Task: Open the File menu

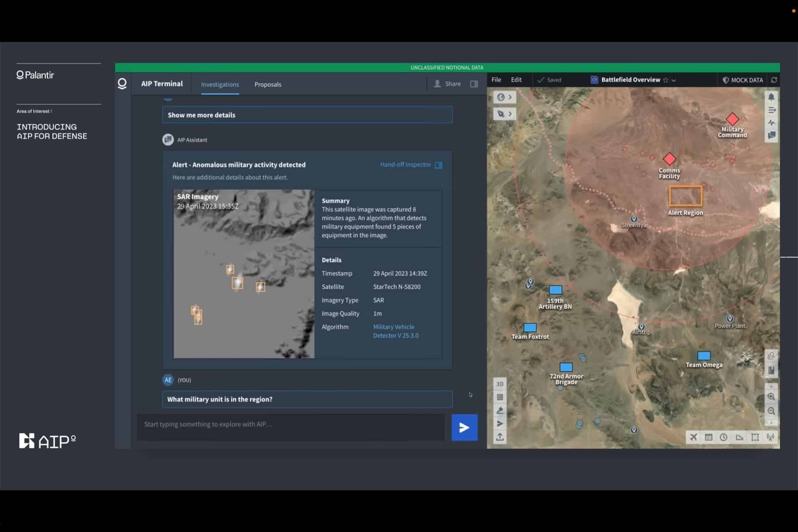Action: (x=496, y=80)
